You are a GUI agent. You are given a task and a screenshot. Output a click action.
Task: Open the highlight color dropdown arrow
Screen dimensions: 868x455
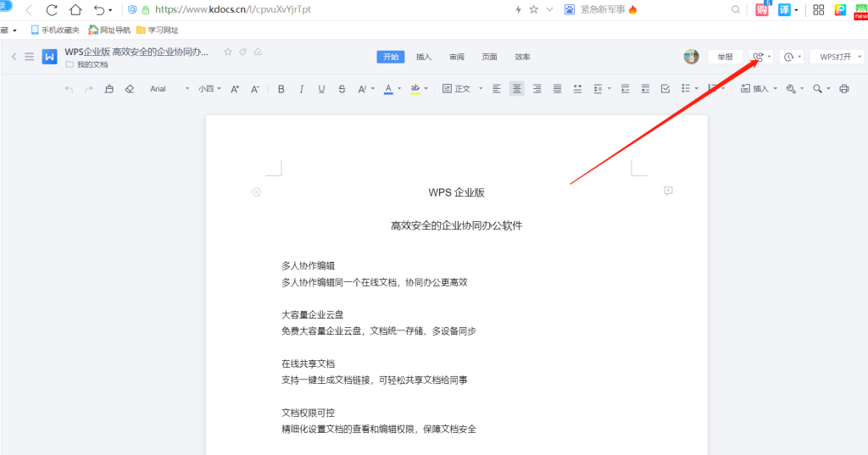pos(426,89)
